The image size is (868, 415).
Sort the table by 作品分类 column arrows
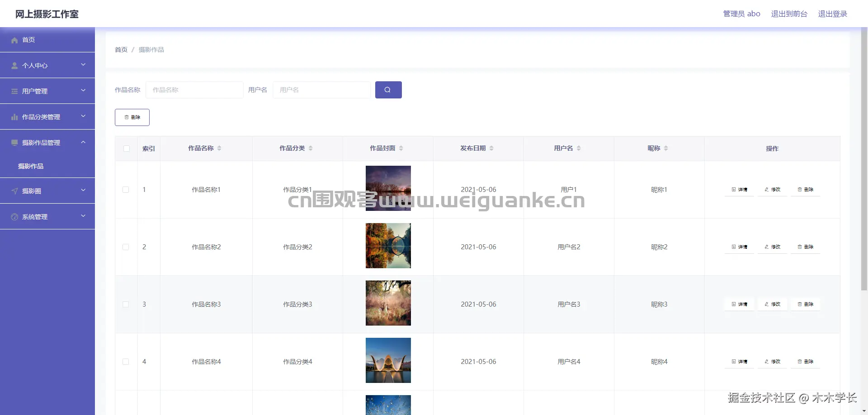point(311,148)
